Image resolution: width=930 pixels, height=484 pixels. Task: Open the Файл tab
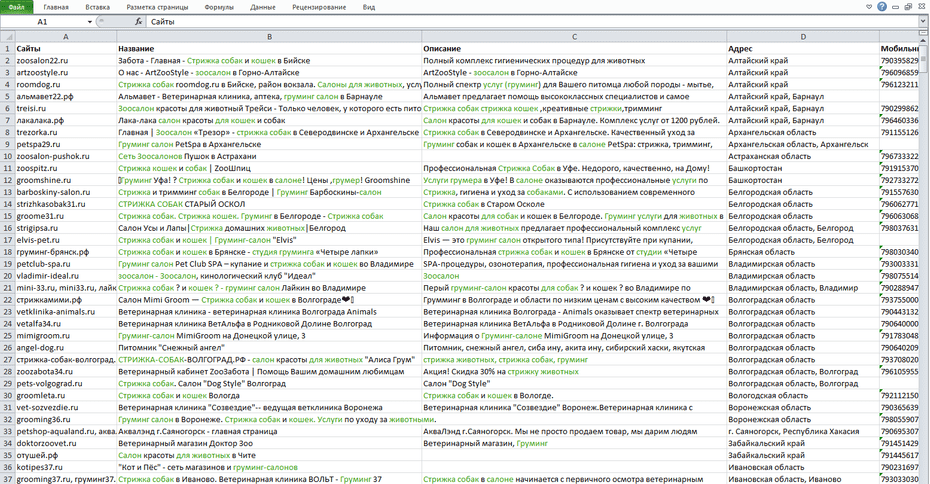click(x=17, y=7)
